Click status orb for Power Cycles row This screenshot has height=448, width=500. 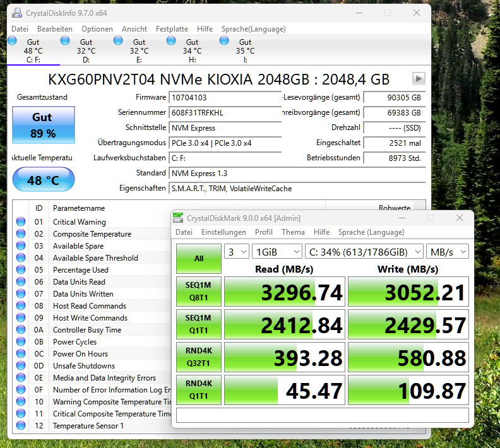pos(21,341)
